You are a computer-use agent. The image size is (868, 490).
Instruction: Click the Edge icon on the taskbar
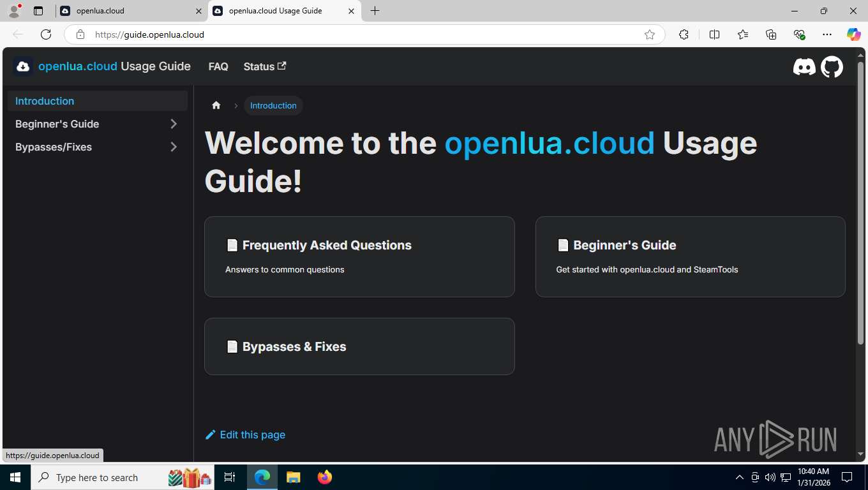click(x=262, y=477)
